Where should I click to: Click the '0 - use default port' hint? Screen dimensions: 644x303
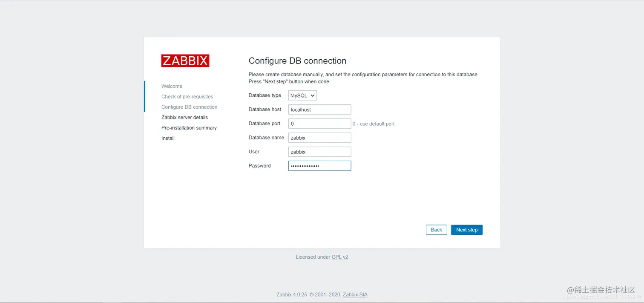(x=374, y=124)
